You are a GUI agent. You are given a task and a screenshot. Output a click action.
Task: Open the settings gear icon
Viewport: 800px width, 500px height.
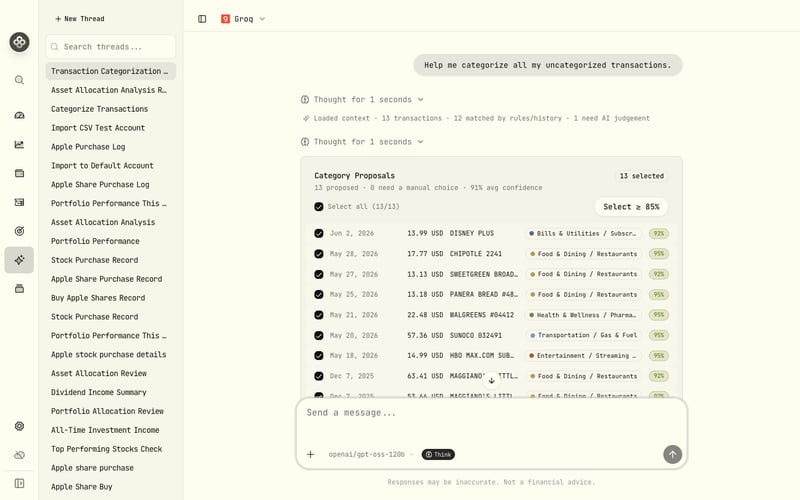pos(19,426)
